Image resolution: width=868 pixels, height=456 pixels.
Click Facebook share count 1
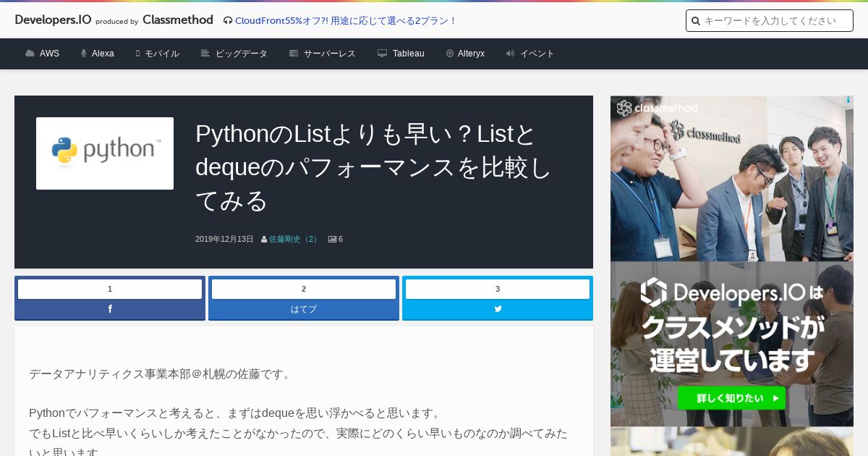click(110, 289)
